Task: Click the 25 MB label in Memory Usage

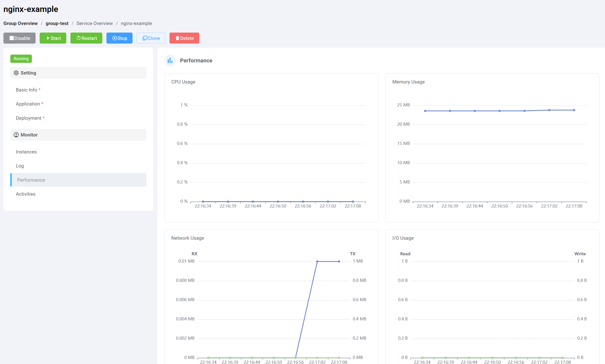Action: 403,105
